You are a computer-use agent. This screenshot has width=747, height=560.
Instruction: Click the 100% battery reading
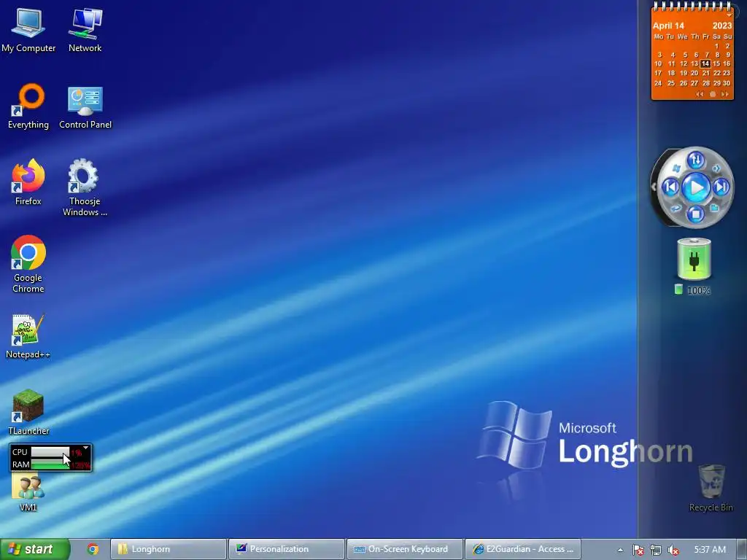click(698, 290)
